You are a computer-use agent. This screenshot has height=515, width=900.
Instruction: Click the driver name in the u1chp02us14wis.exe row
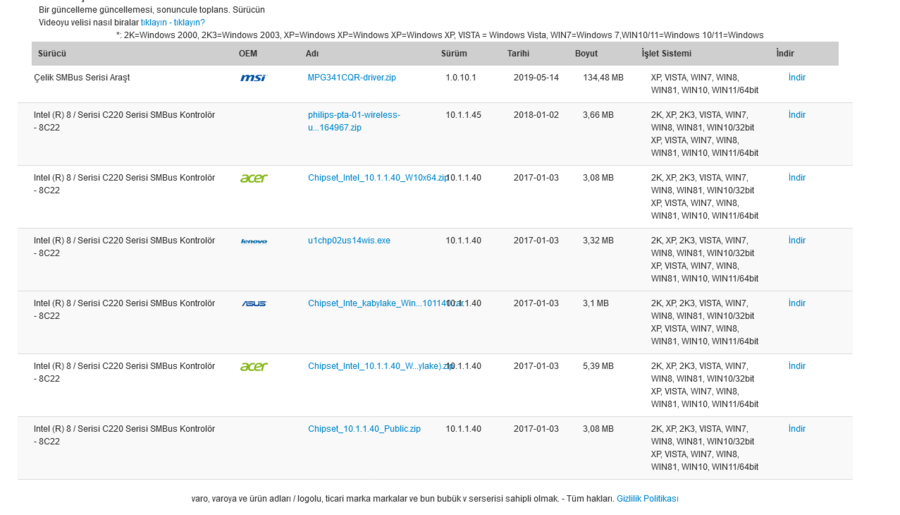point(124,247)
